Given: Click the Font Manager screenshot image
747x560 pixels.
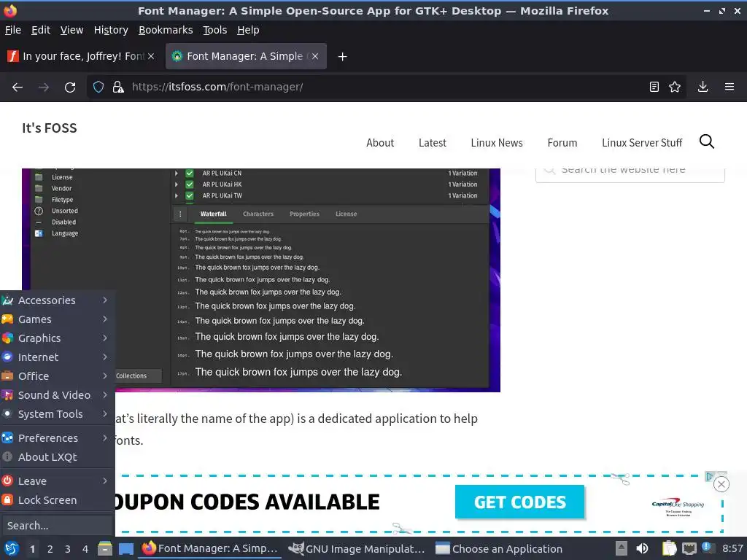Looking at the screenshot, I should [x=261, y=280].
